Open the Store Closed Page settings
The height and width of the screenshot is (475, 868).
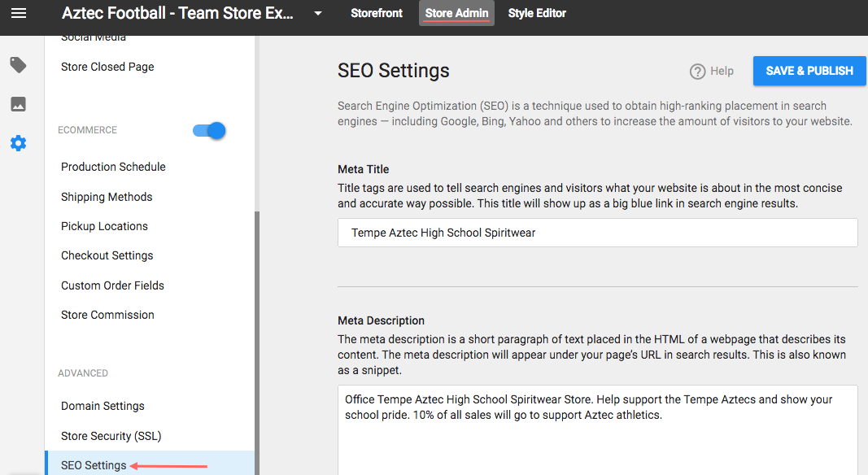(x=107, y=67)
